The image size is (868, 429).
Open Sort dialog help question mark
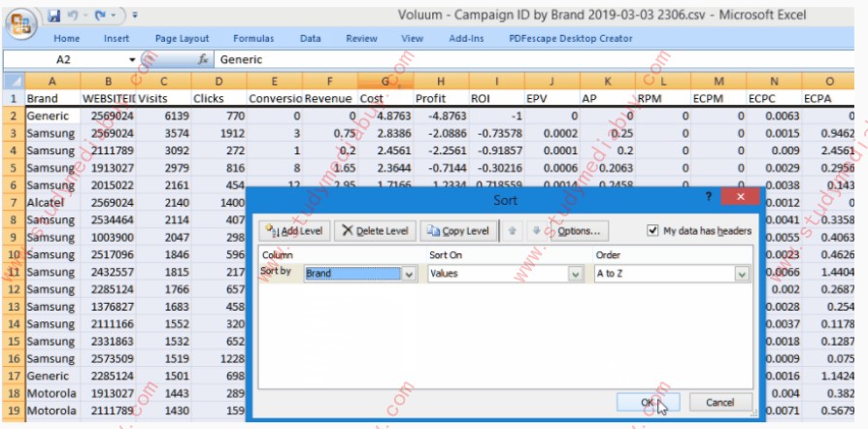coord(709,197)
